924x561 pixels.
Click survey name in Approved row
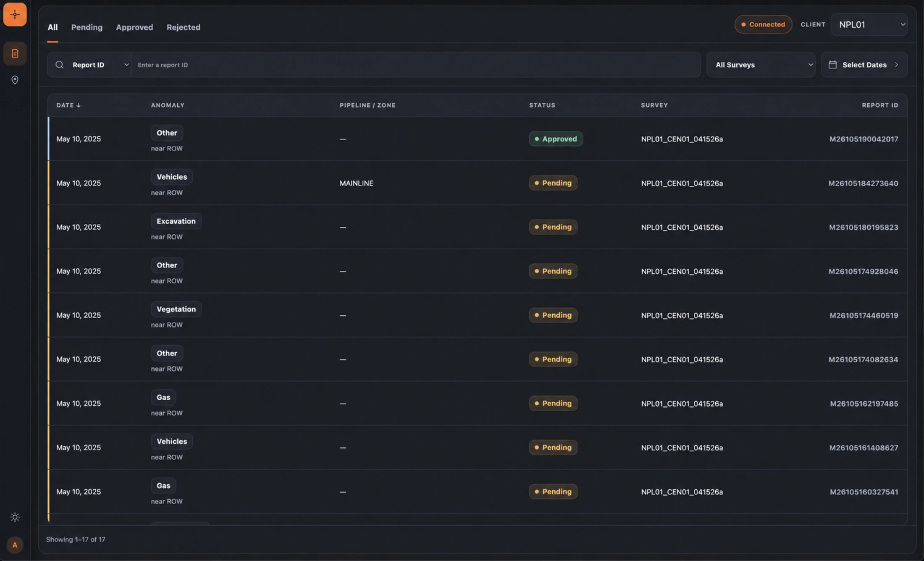click(x=682, y=139)
